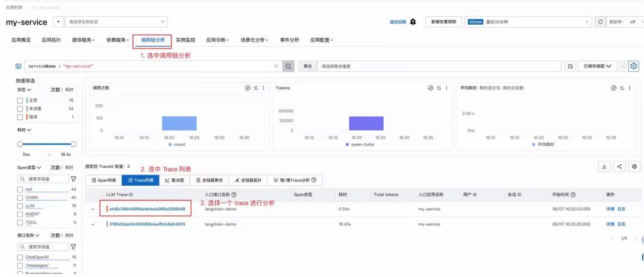Click the alarm bell icon

413,22
